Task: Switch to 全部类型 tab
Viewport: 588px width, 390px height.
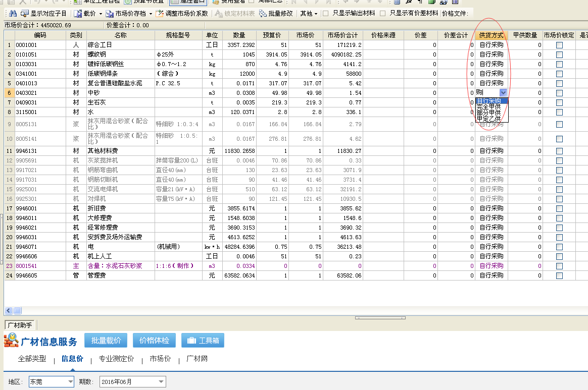Action: coord(32,359)
